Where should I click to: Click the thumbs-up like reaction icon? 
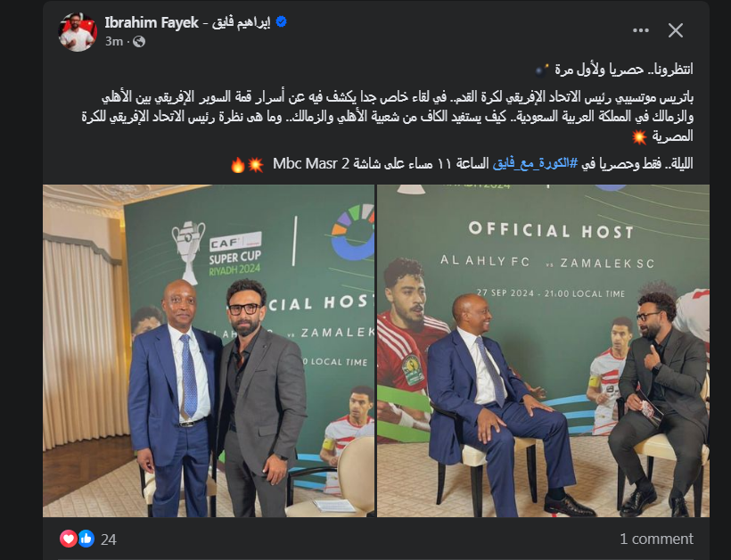click(86, 539)
